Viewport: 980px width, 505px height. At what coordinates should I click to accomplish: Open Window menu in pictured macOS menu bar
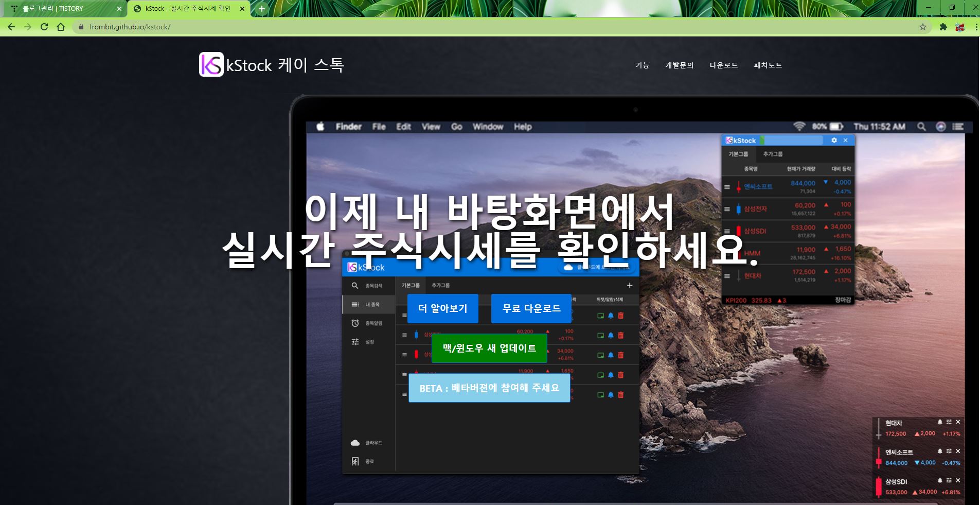click(488, 127)
